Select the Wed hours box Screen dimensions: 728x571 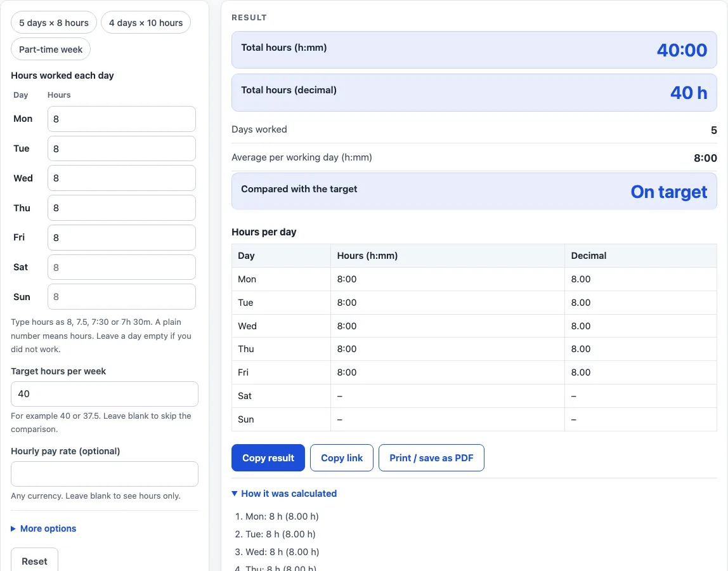(x=122, y=178)
